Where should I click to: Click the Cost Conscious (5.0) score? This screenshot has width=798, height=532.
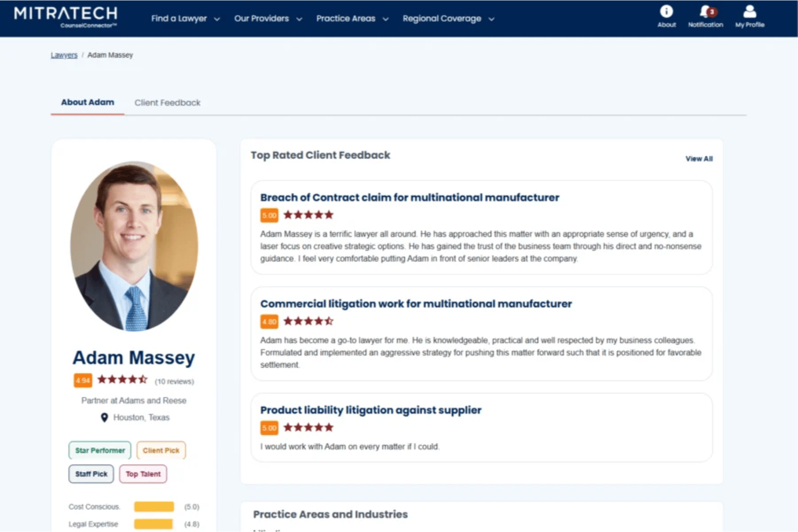(191, 507)
